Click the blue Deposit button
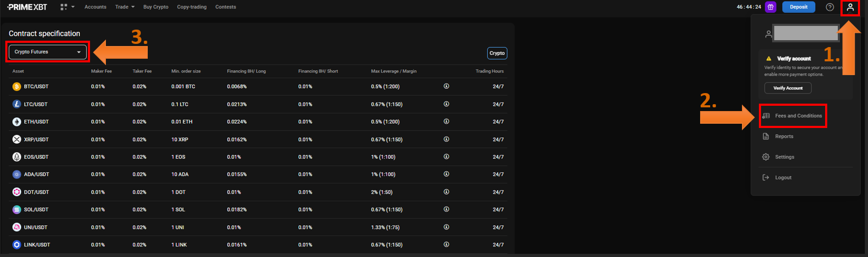Image resolution: width=868 pixels, height=257 pixels. 799,7
